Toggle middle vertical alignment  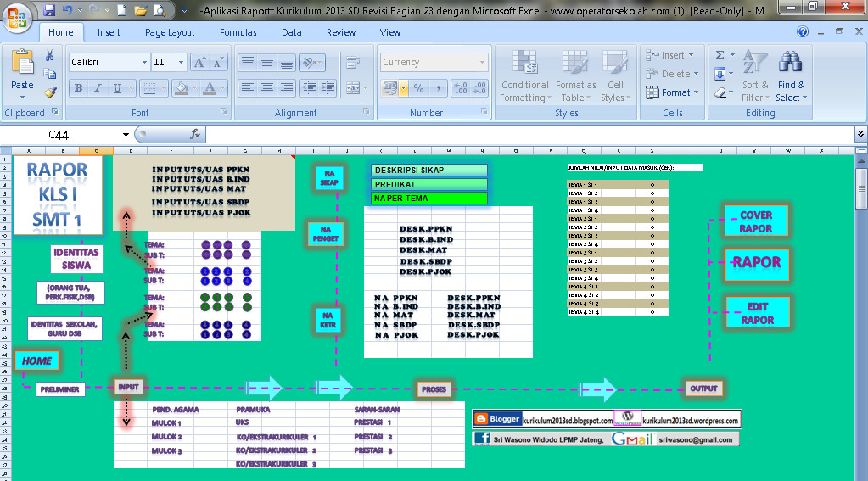(x=266, y=62)
